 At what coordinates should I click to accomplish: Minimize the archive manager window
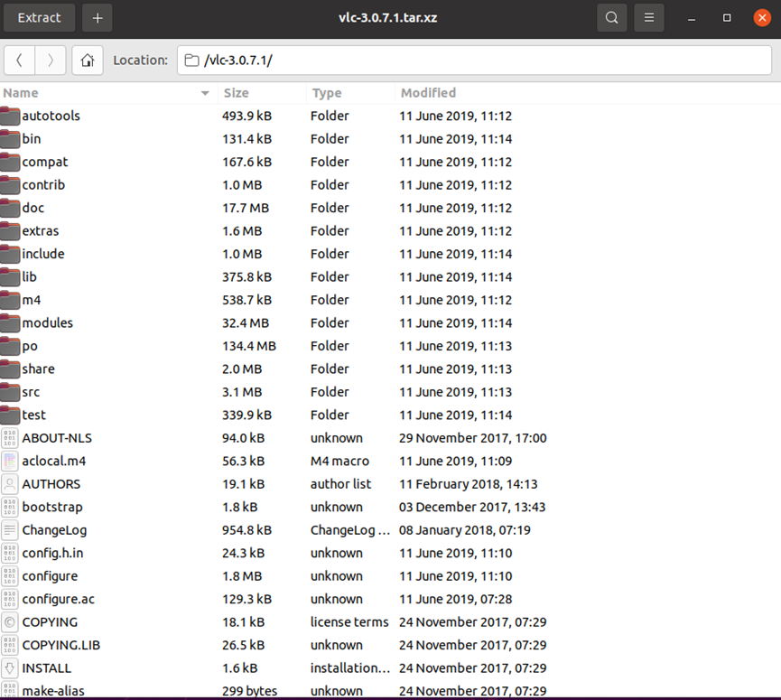point(692,18)
